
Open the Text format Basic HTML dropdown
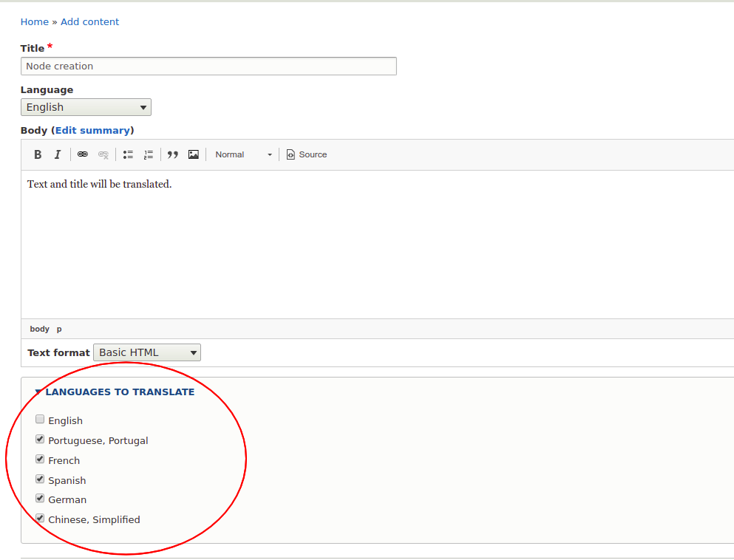(147, 352)
